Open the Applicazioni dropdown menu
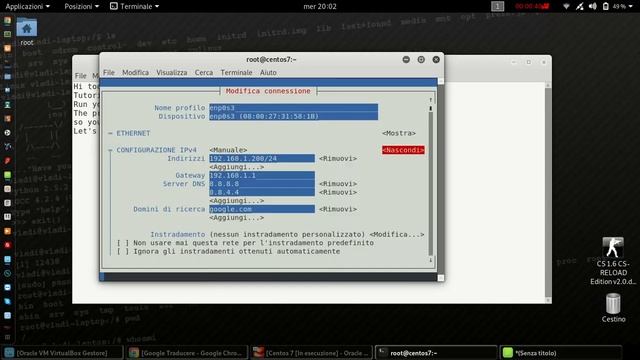The width and height of the screenshot is (640, 360). coord(27,6)
